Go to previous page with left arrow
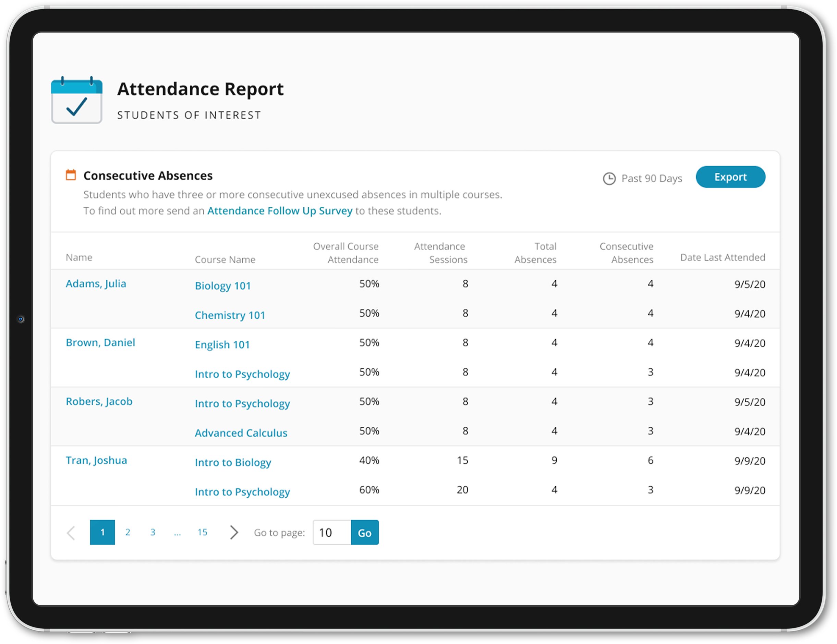The width and height of the screenshot is (837, 644). (x=71, y=533)
